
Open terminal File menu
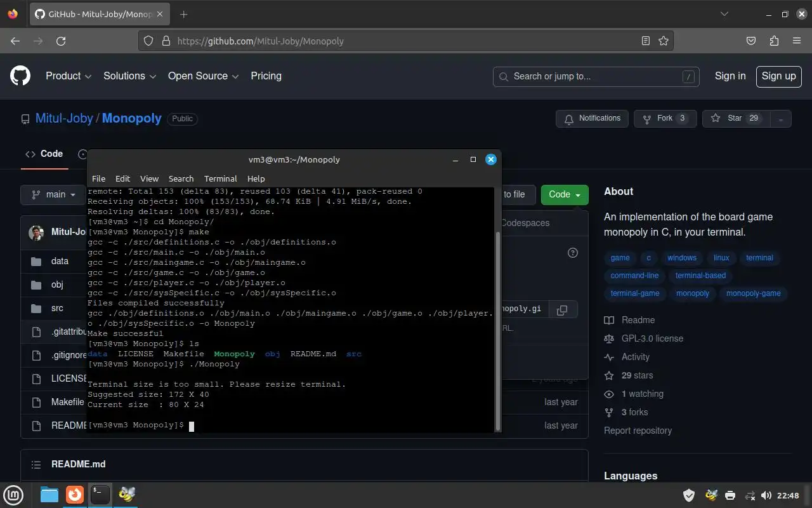[98, 178]
